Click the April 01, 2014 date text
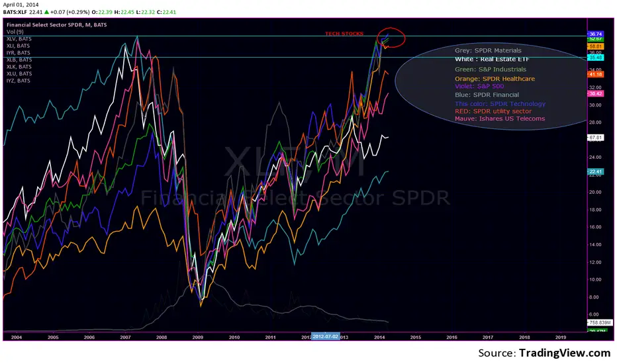This screenshot has height=364, width=617. pos(21,5)
